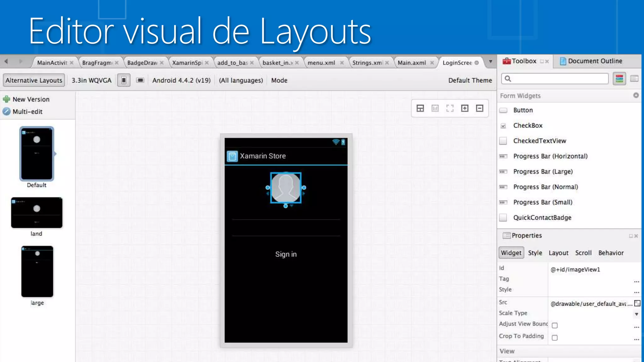
Task: Click the Id field value @+id/imageView1
Action: click(x=575, y=270)
